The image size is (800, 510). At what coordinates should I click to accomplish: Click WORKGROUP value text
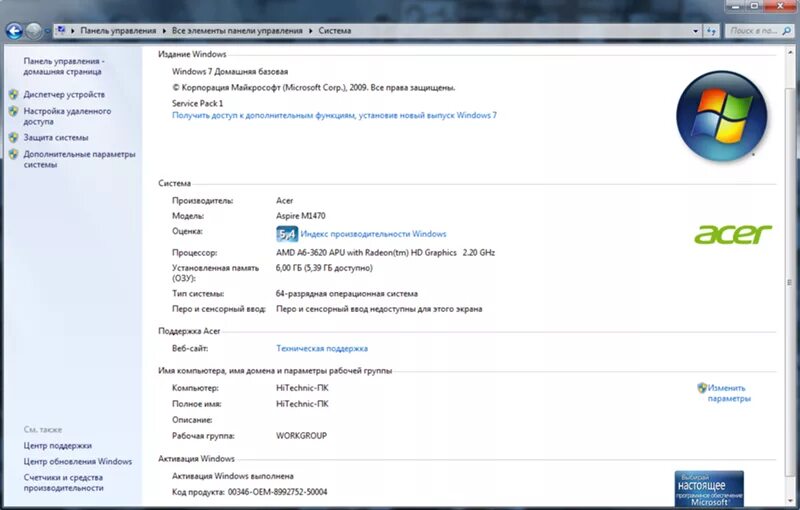click(302, 436)
